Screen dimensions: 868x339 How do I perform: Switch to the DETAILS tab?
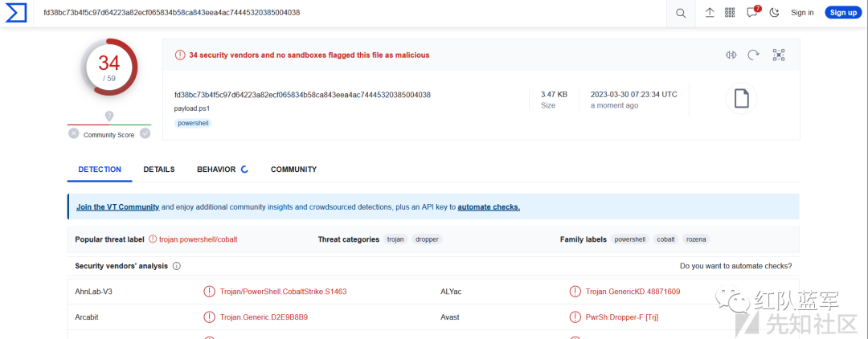(x=159, y=169)
